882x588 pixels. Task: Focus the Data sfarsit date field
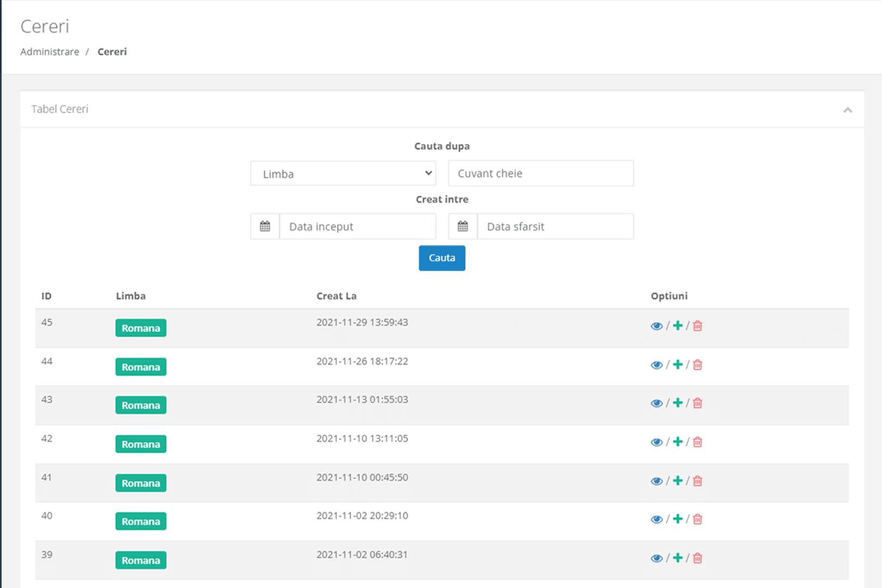(555, 226)
